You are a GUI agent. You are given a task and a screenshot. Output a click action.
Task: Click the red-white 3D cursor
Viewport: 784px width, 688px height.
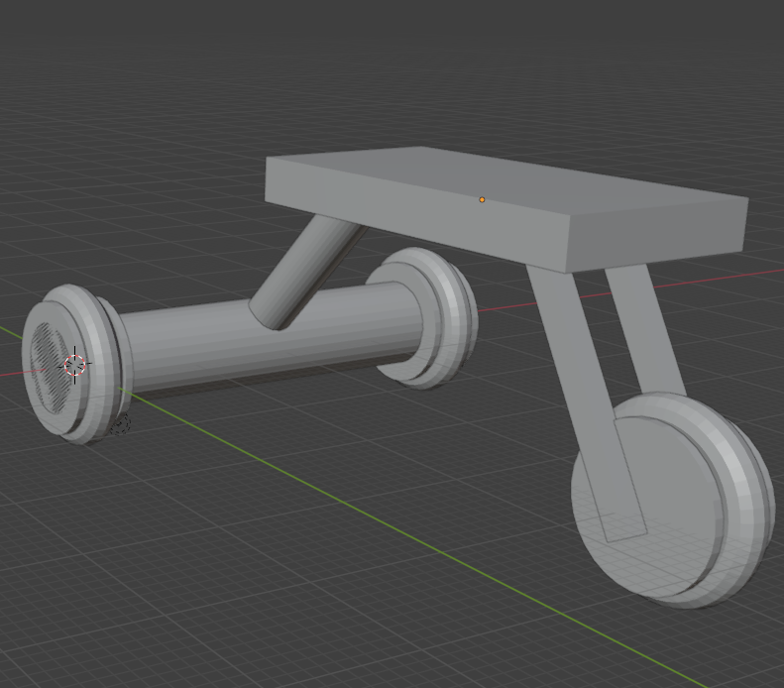pyautogui.click(x=75, y=366)
